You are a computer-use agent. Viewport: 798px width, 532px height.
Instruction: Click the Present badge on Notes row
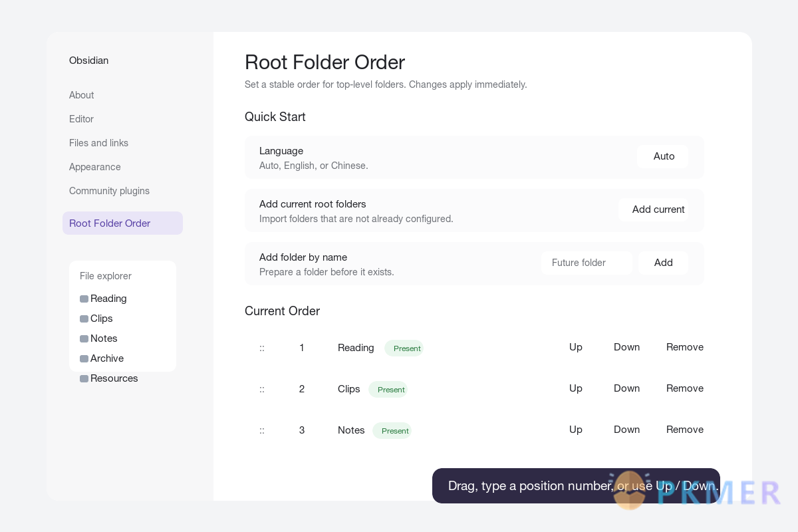tap(392, 430)
